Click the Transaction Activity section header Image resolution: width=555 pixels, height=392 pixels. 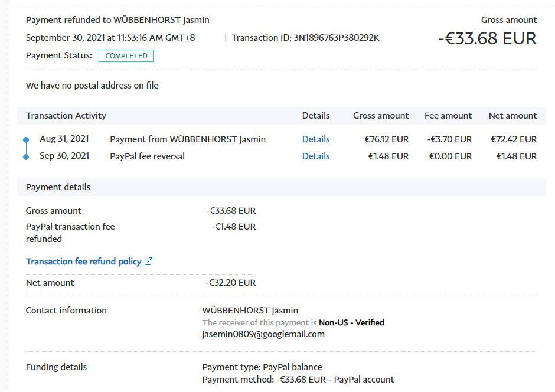point(66,116)
